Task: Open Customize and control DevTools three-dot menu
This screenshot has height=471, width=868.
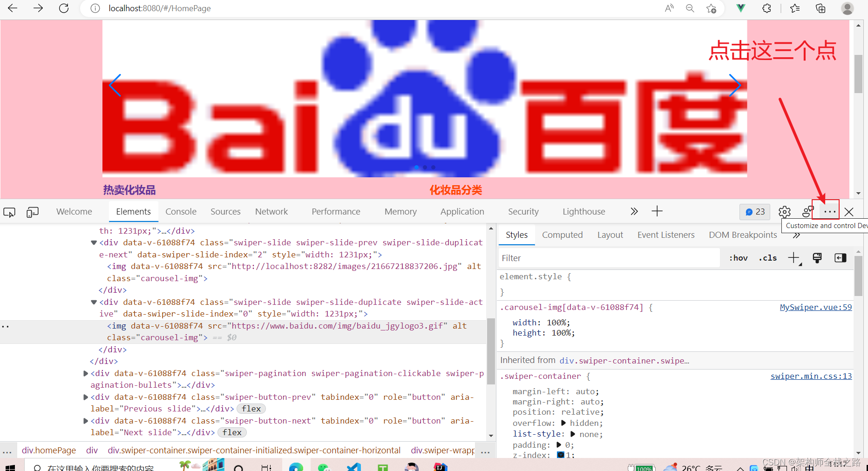Action: point(830,212)
